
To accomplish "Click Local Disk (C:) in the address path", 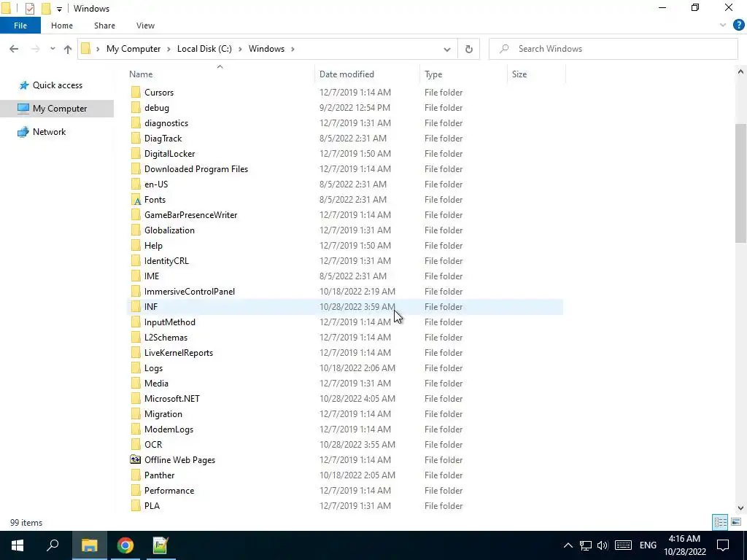I will click(204, 49).
